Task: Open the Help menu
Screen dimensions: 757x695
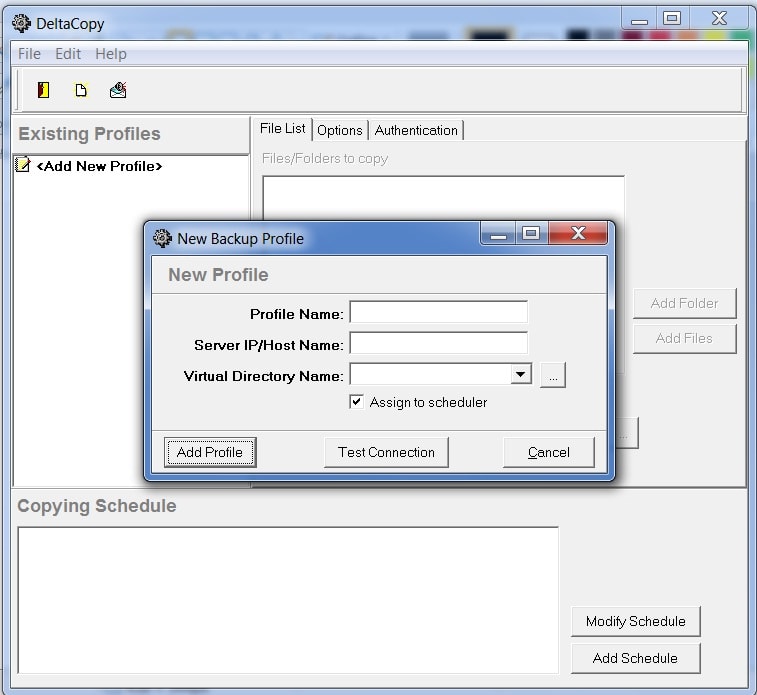Action: pyautogui.click(x=111, y=54)
